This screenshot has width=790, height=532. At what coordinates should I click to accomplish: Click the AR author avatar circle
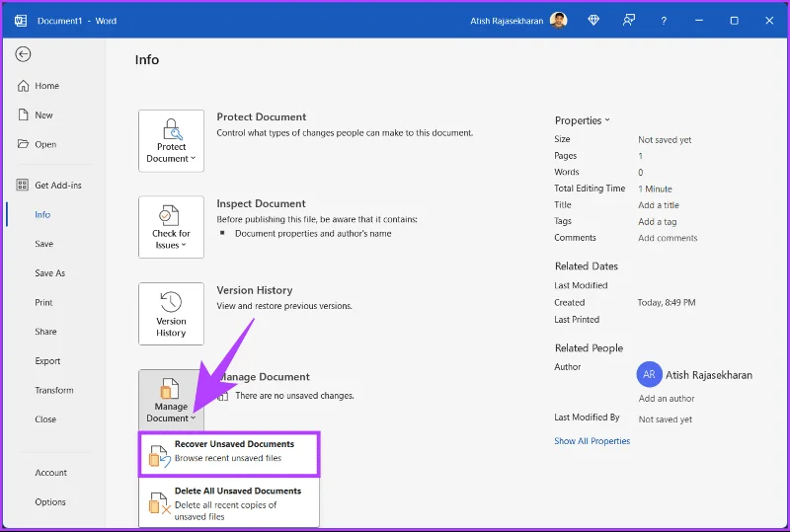click(x=650, y=374)
